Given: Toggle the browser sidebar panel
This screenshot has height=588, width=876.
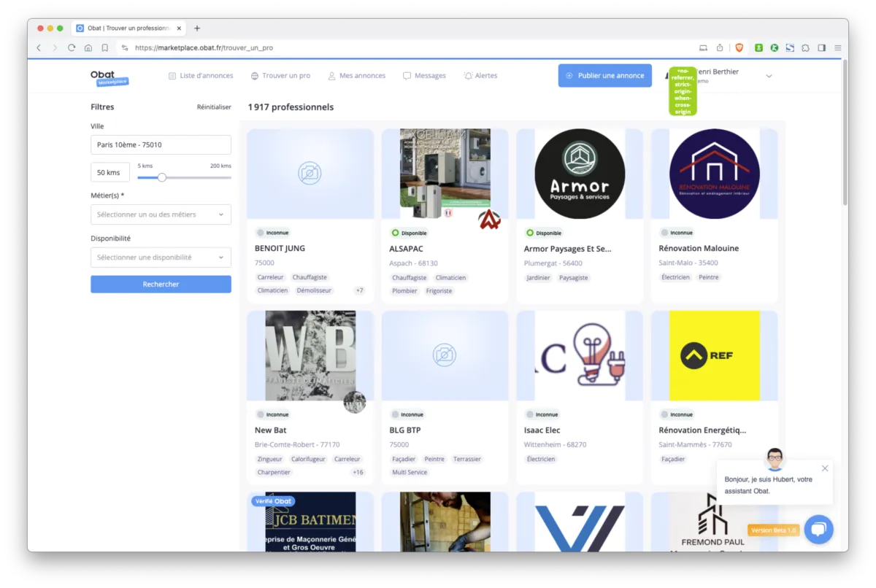Looking at the screenshot, I should (821, 47).
